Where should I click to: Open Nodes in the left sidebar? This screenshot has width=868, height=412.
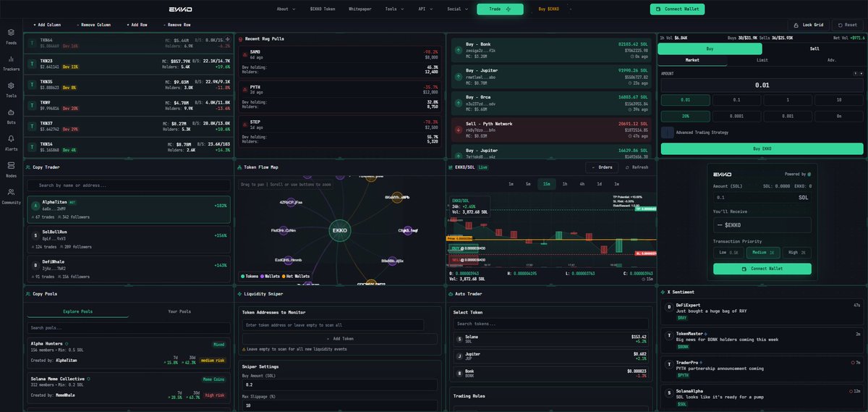click(x=11, y=169)
